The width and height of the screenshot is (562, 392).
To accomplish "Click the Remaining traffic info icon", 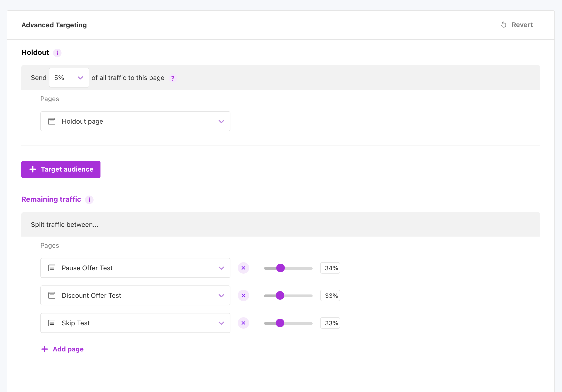I will click(89, 200).
